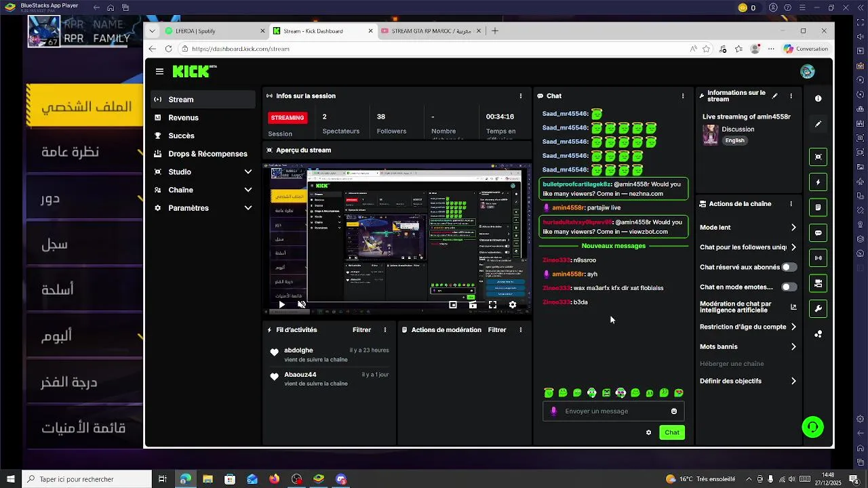Image resolution: width=868 pixels, height=488 pixels.
Task: Toggle Chat en mode emotes switch
Action: [789, 287]
